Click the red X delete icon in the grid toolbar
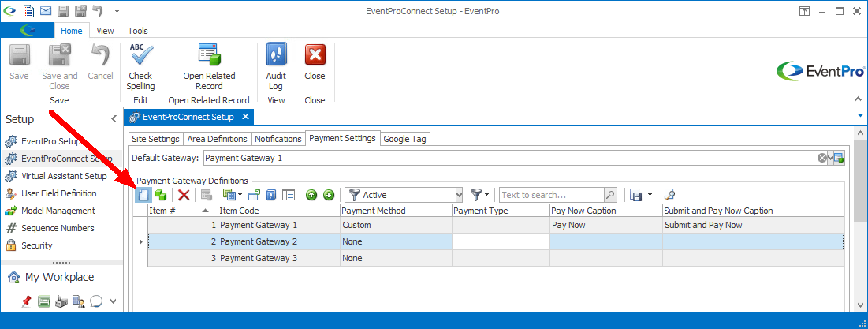Viewport: 868px width, 329px height. click(184, 194)
